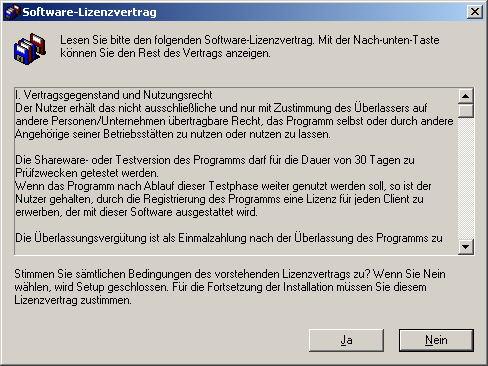This screenshot has height=366, width=488.
Task: Click the line starting 'Wenn das Programm nach Ablauf'
Action: tap(223, 186)
